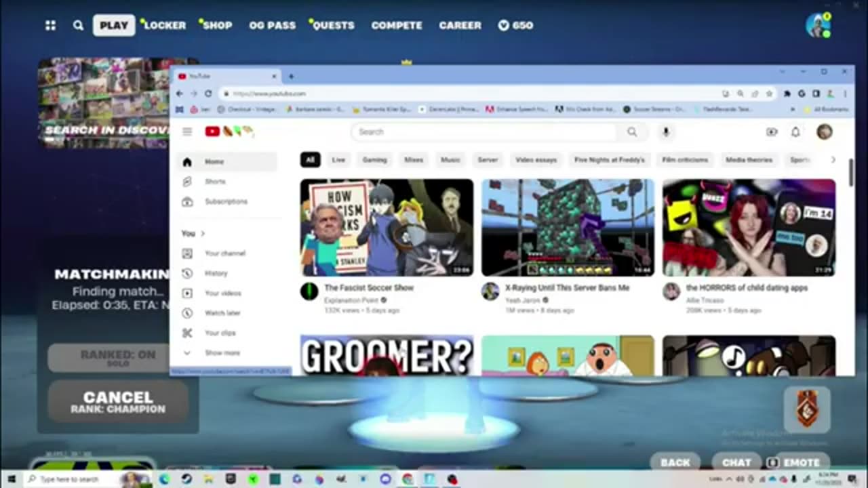The width and height of the screenshot is (868, 488).
Task: Open the Fortnite search magnifier icon
Action: click(79, 25)
